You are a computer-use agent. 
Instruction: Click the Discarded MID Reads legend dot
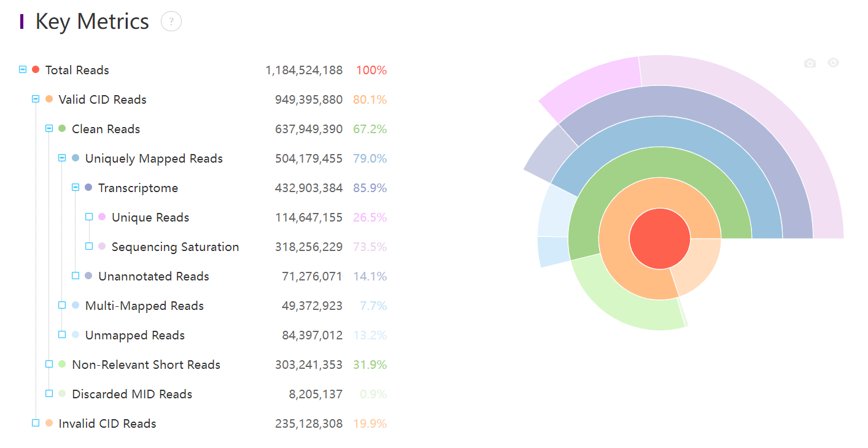pyautogui.click(x=62, y=393)
